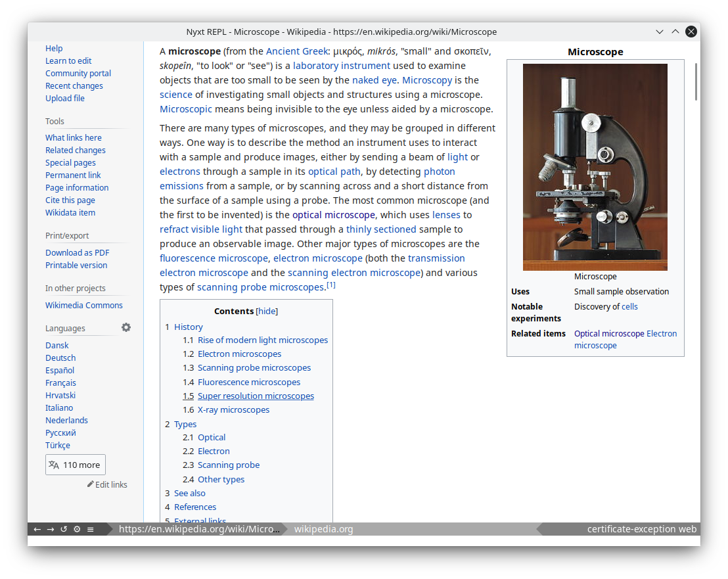Image resolution: width=728 pixels, height=579 pixels.
Task: Open Nyxt settings via the gear icon
Action: click(x=77, y=529)
